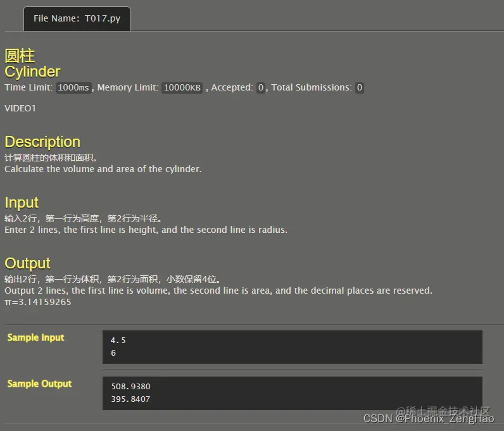Click the Description heading
This screenshot has width=504, height=431.
click(x=42, y=142)
